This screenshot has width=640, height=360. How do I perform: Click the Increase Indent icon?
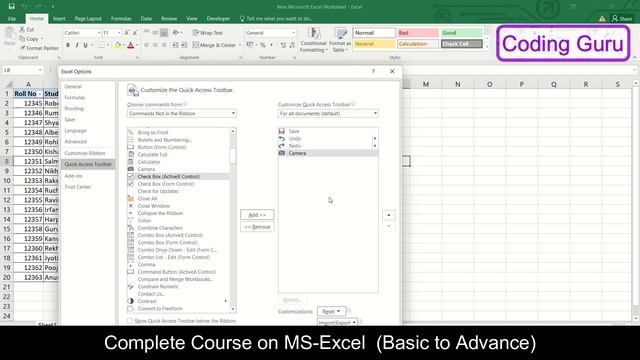pos(184,45)
